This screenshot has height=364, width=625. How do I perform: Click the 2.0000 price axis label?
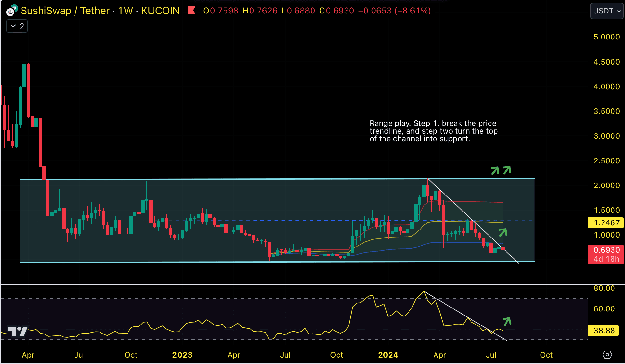607,186
